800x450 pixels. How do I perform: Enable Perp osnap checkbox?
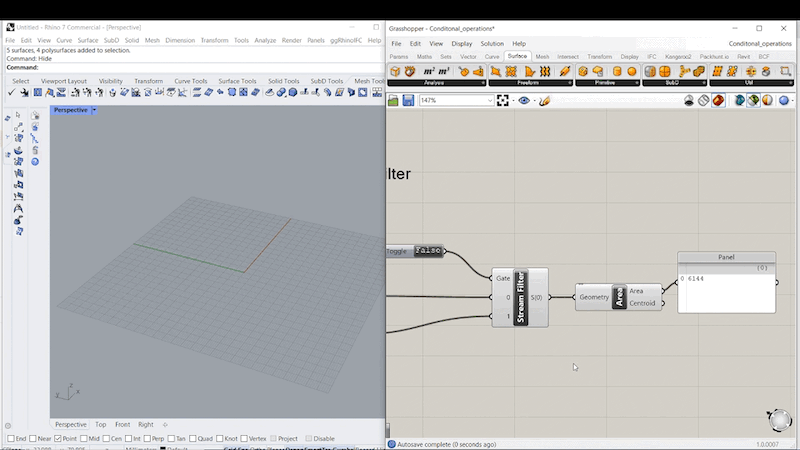click(147, 438)
